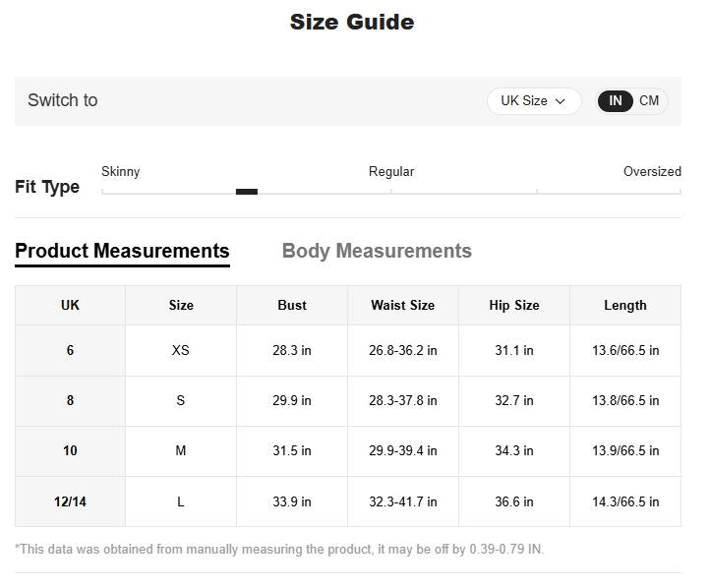Click the Size Guide heading
Viewport: 710px width, 588px height.
click(x=352, y=22)
